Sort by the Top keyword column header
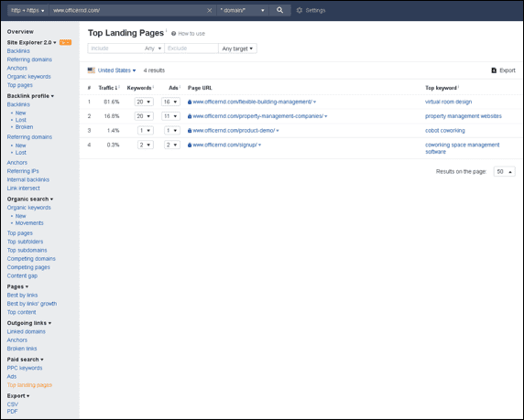Screen dimensions: 524x420 tap(441, 88)
